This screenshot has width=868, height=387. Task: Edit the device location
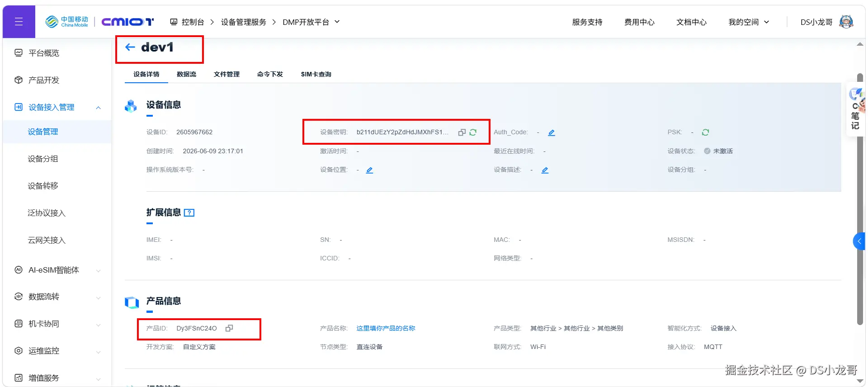(x=369, y=170)
